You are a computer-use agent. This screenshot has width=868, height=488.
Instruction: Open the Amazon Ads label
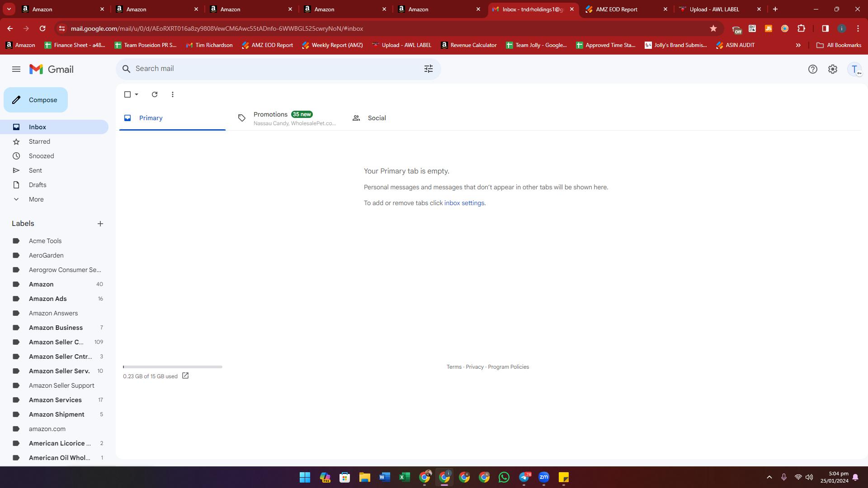click(x=54, y=299)
